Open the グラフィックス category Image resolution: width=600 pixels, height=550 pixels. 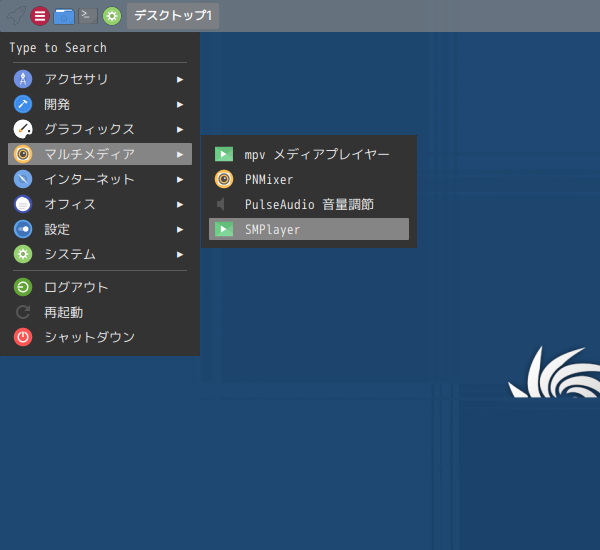click(89, 129)
